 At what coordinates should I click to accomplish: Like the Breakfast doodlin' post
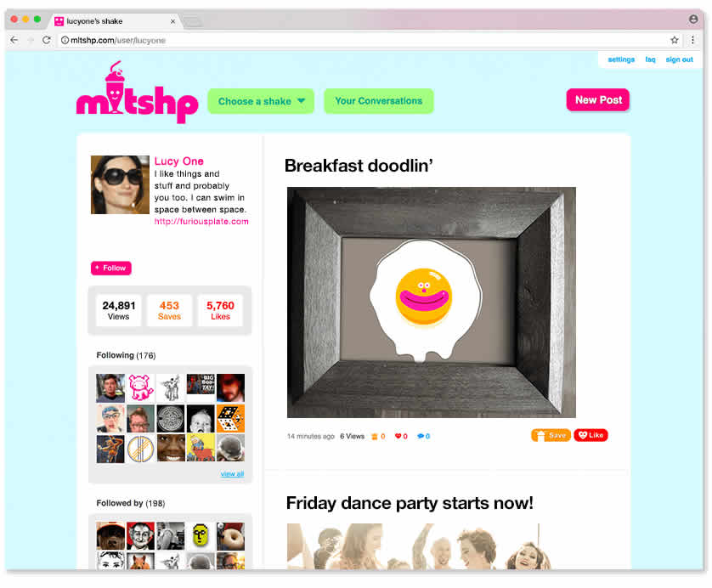[591, 435]
